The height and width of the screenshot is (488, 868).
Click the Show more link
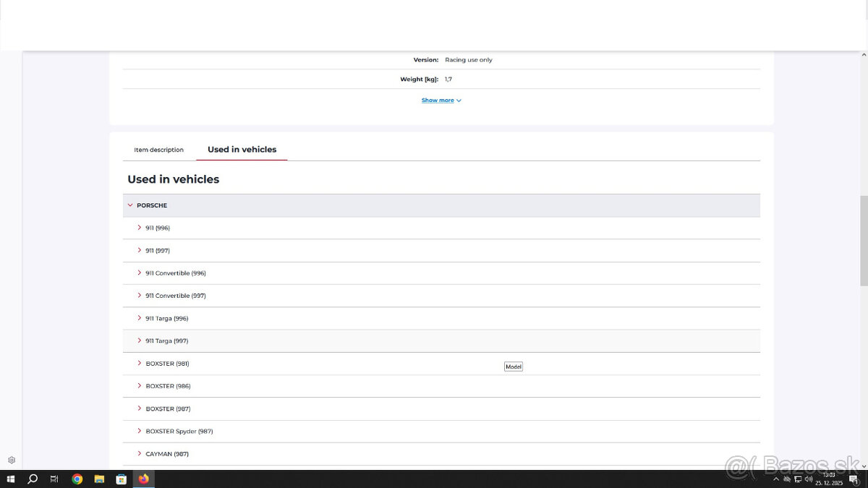441,100
